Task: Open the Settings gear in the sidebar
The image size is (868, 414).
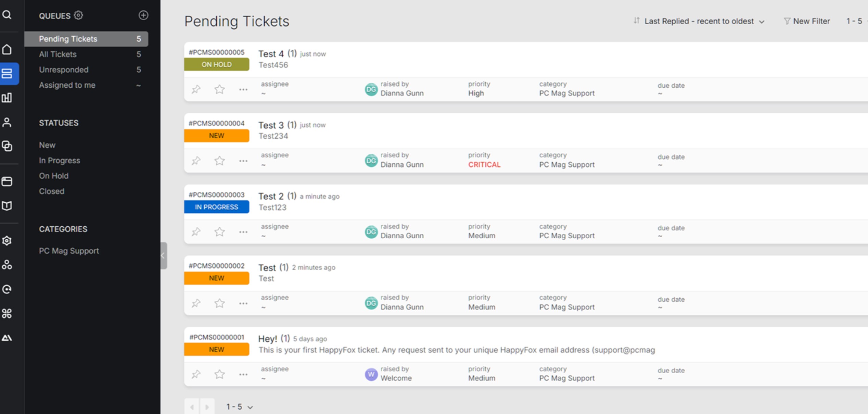Action: pos(8,241)
